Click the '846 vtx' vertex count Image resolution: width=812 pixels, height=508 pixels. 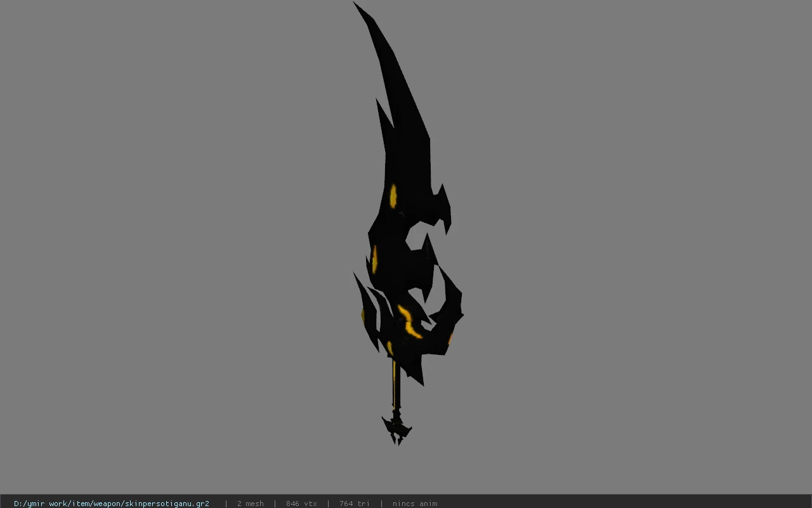(x=301, y=504)
